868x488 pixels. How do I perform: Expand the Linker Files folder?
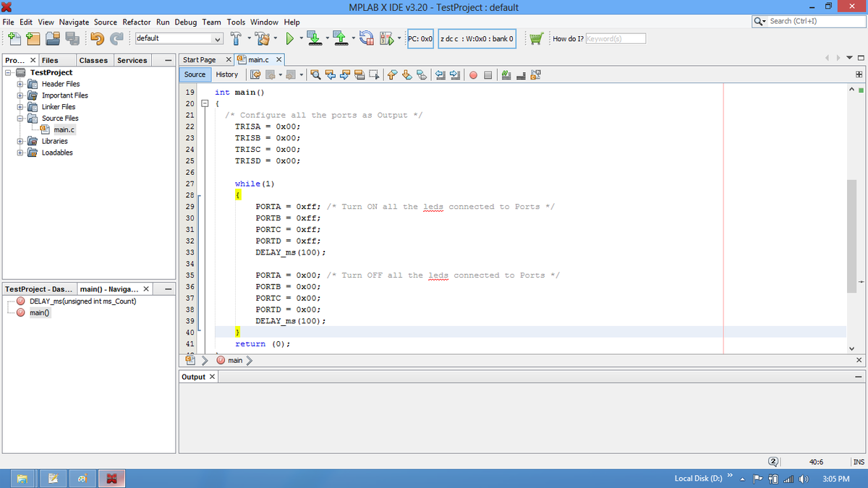click(x=21, y=107)
